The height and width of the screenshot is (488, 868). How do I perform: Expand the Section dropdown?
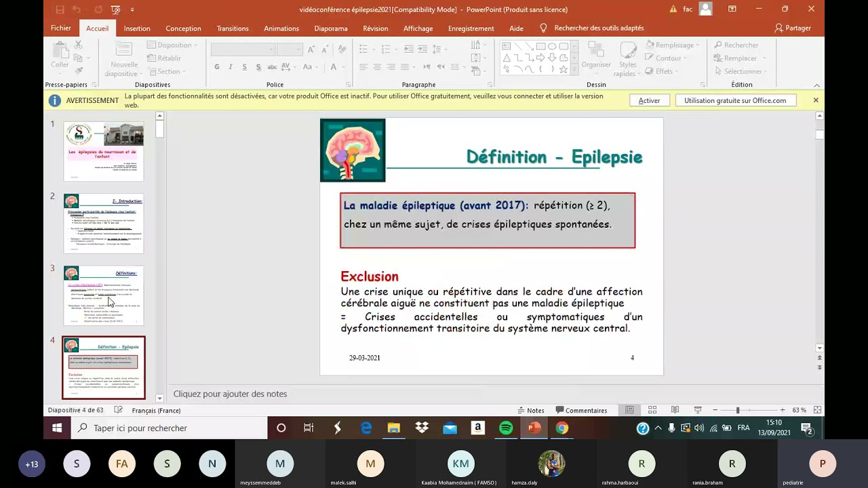pyautogui.click(x=167, y=71)
